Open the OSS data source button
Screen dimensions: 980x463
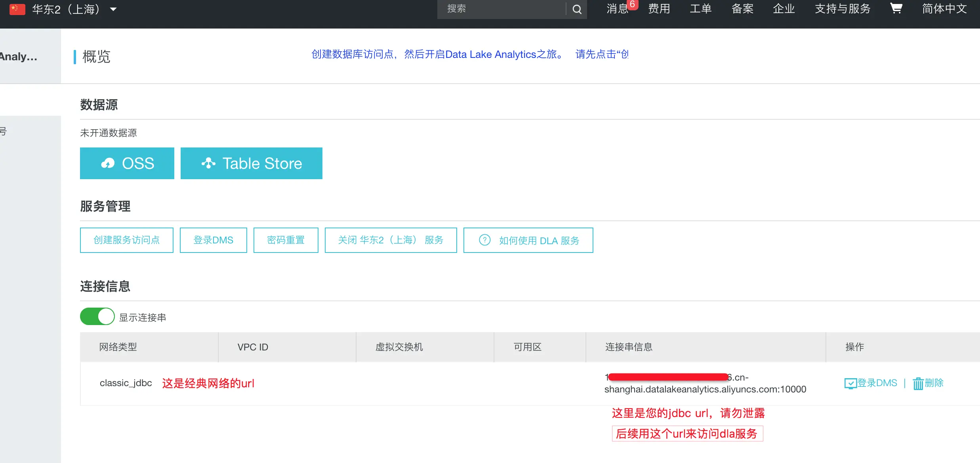127,163
